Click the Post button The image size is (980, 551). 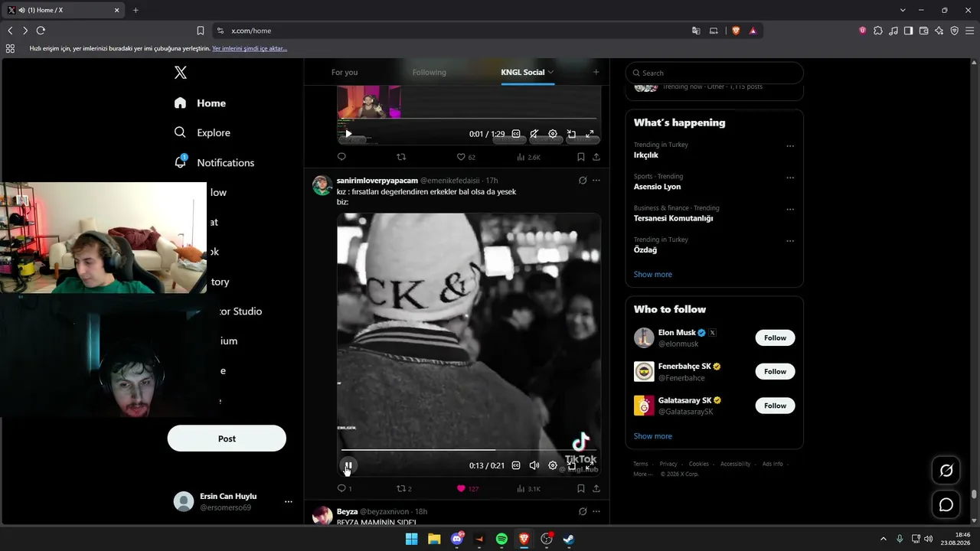(x=227, y=439)
